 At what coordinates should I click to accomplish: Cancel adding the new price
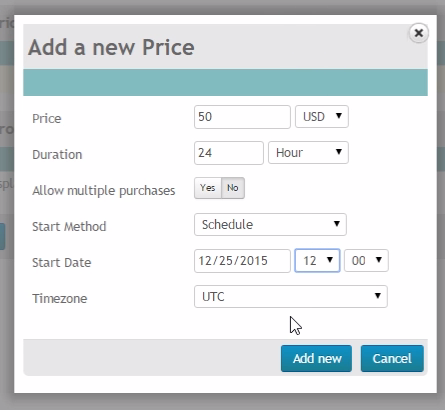[392, 358]
